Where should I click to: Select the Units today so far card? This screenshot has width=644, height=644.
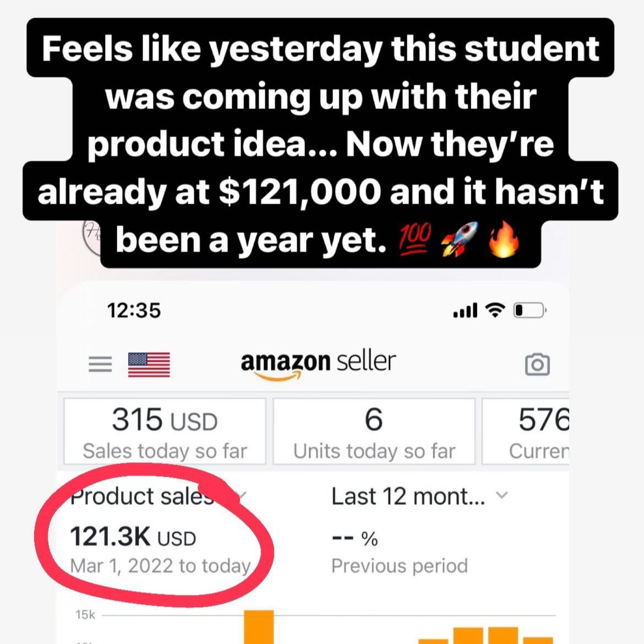pyautogui.click(x=374, y=432)
